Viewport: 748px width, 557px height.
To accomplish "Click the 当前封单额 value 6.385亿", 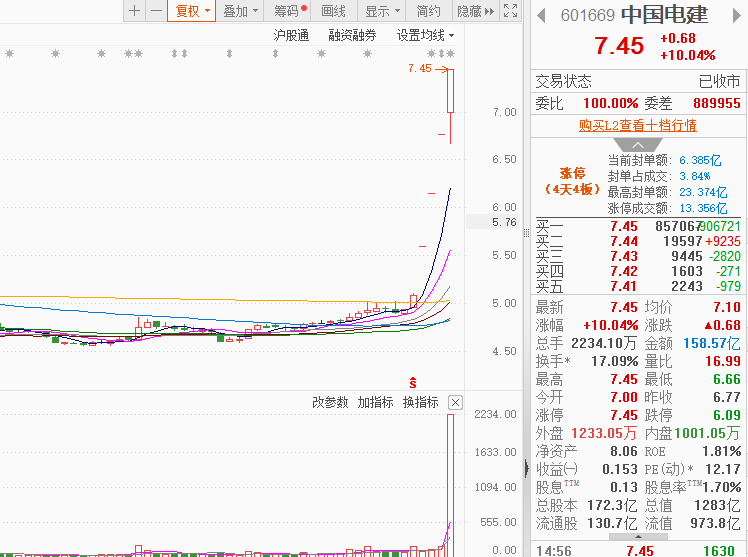I will [x=700, y=160].
